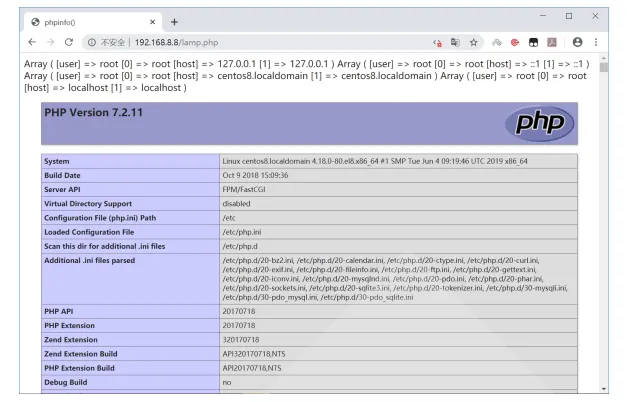This screenshot has height=402, width=627.
Task: Click the PHP logo link
Action: pyautogui.click(x=539, y=123)
